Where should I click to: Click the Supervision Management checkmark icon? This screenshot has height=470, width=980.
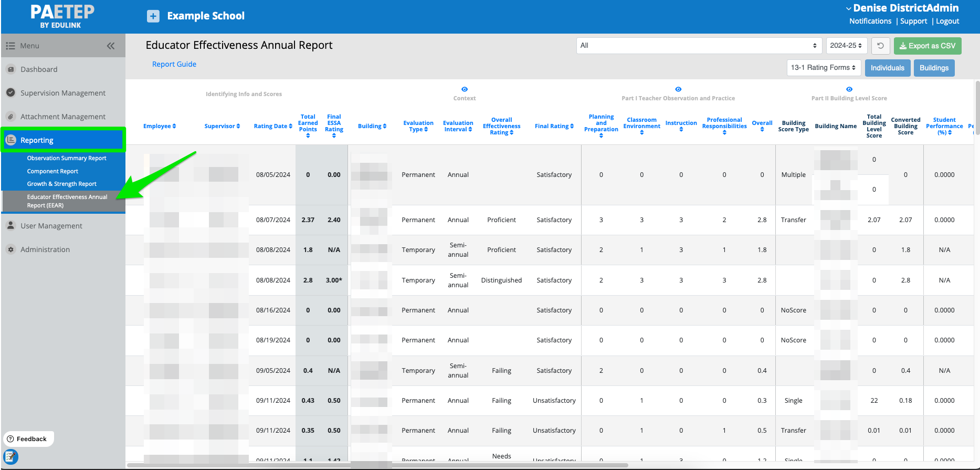point(10,93)
